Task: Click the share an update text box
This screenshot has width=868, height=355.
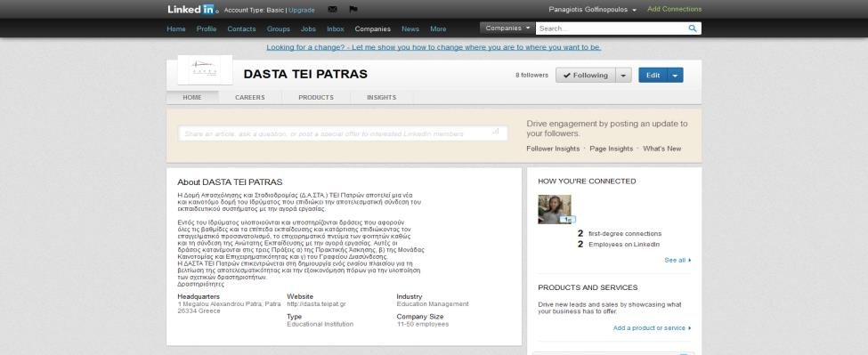Action: click(x=343, y=133)
